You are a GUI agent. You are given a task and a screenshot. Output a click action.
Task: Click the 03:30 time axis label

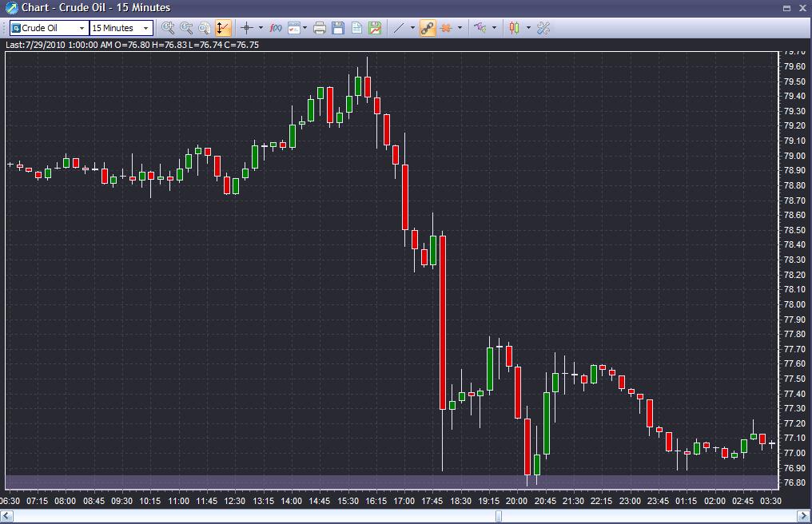point(770,501)
